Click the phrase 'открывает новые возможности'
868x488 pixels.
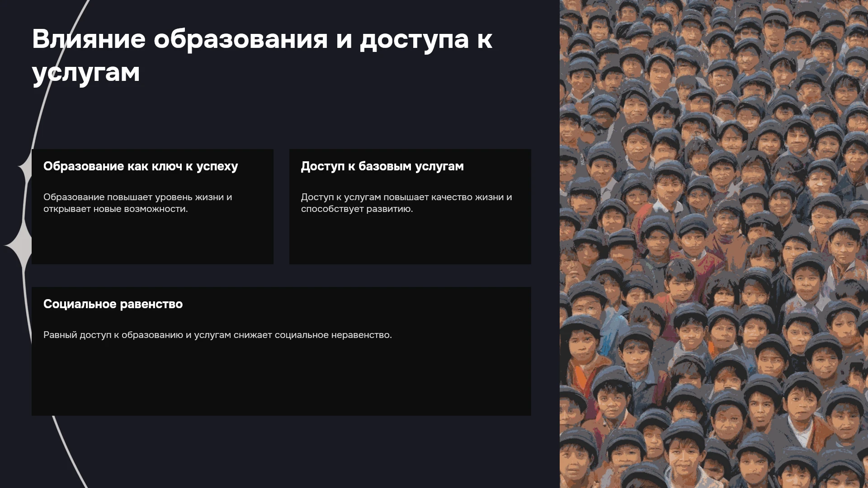(115, 209)
